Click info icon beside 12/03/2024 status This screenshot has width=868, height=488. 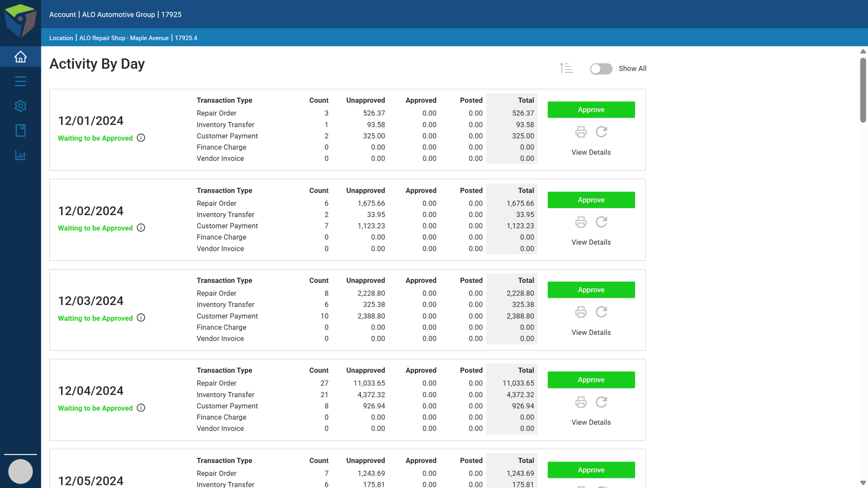tap(141, 318)
